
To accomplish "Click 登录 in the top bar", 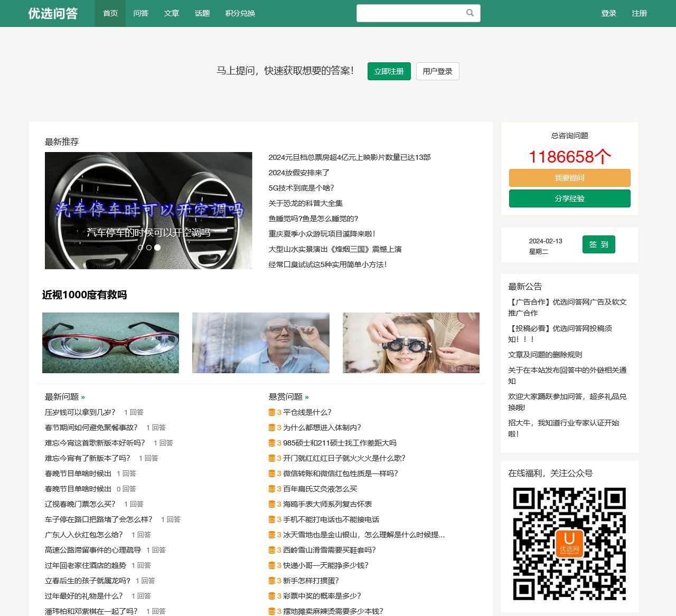I will (x=608, y=13).
